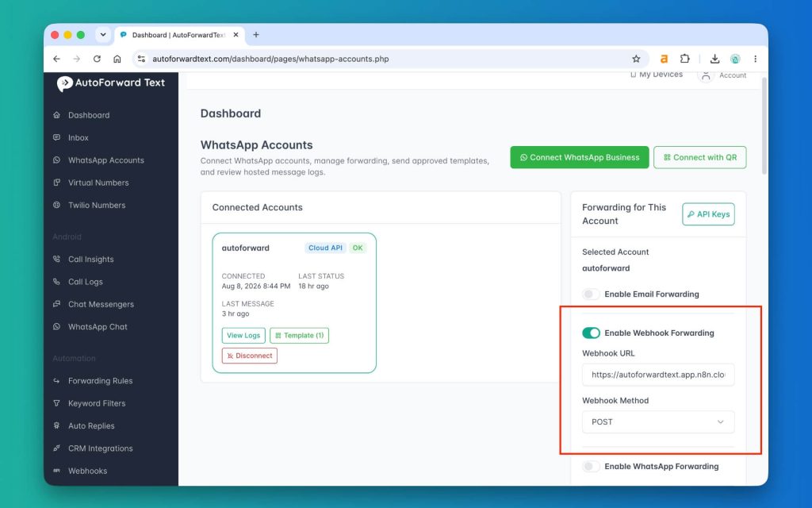The image size is (812, 508).
Task: Click the 'autoforward' account card title
Action: pyautogui.click(x=246, y=248)
